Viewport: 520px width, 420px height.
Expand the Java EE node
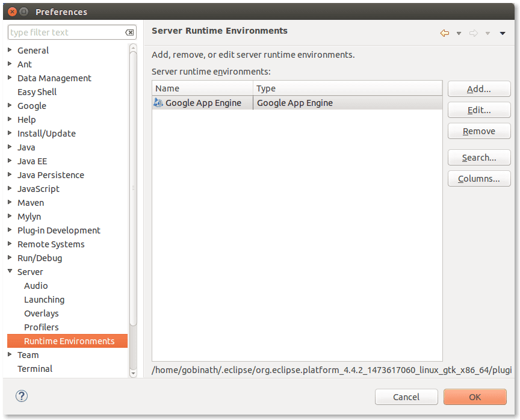click(x=10, y=161)
